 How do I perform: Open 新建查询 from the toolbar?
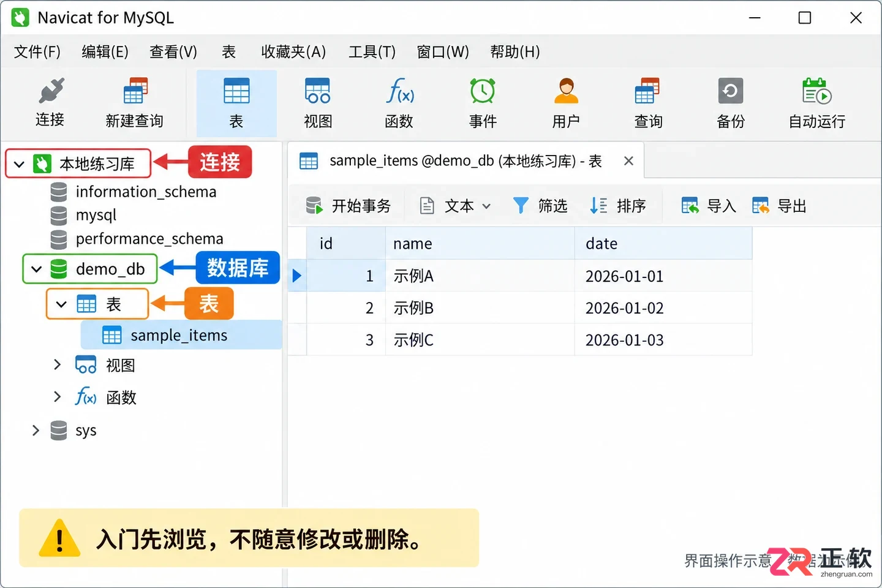[x=135, y=103]
